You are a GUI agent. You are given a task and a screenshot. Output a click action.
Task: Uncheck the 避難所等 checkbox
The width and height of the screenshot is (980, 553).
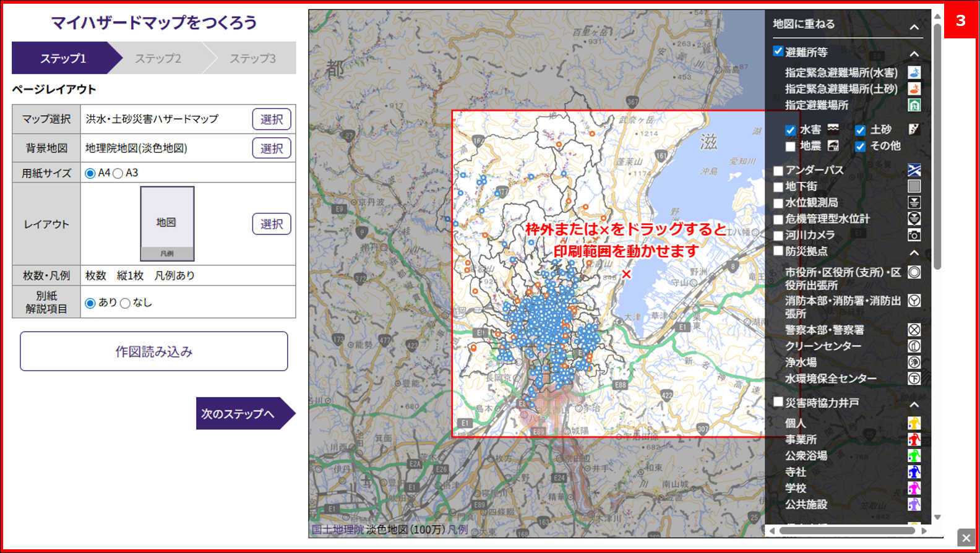click(778, 51)
